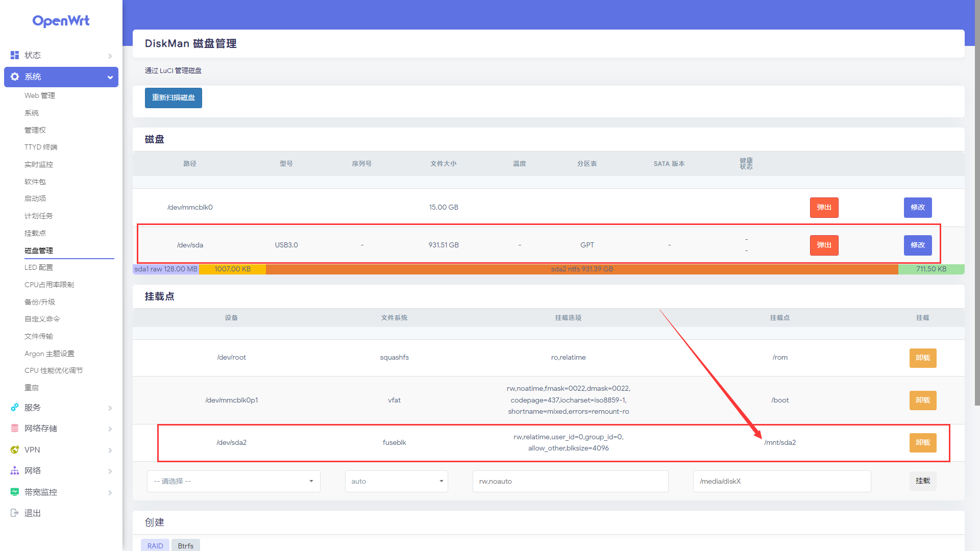
Task: Eject the /dev/sda disk
Action: pos(824,245)
